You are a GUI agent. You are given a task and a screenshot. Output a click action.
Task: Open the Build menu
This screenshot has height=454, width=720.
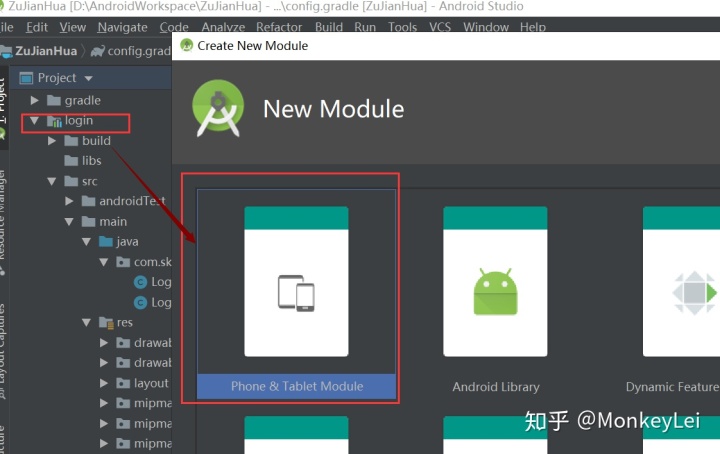click(329, 27)
